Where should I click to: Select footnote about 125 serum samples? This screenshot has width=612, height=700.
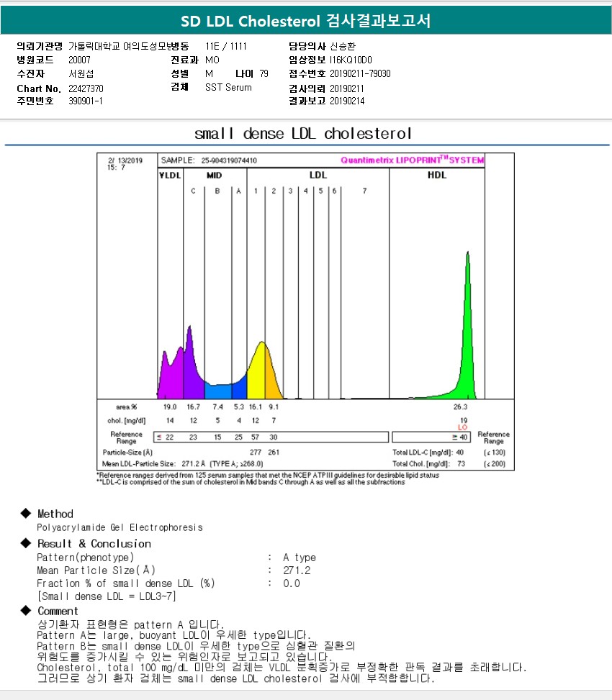click(x=268, y=476)
